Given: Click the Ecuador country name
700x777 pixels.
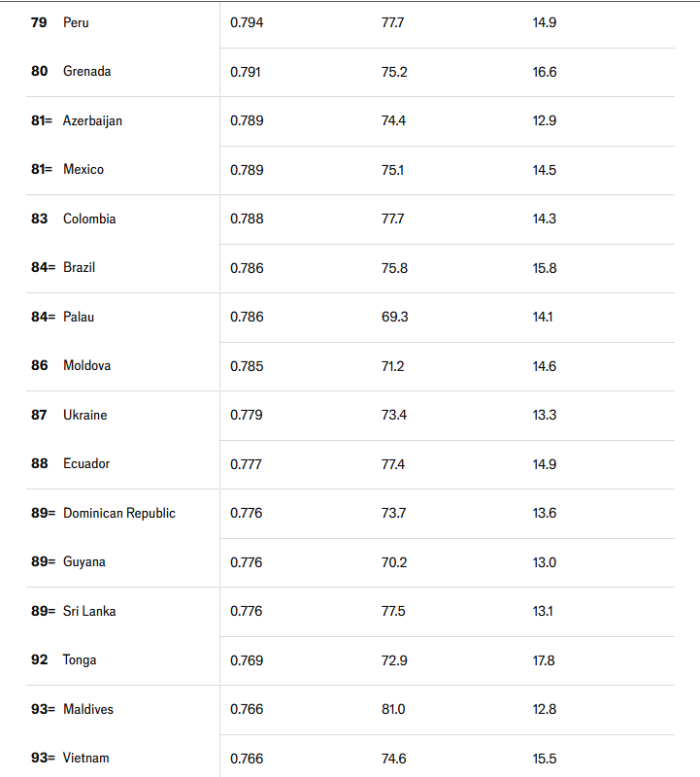Looking at the screenshot, I should point(86,464).
